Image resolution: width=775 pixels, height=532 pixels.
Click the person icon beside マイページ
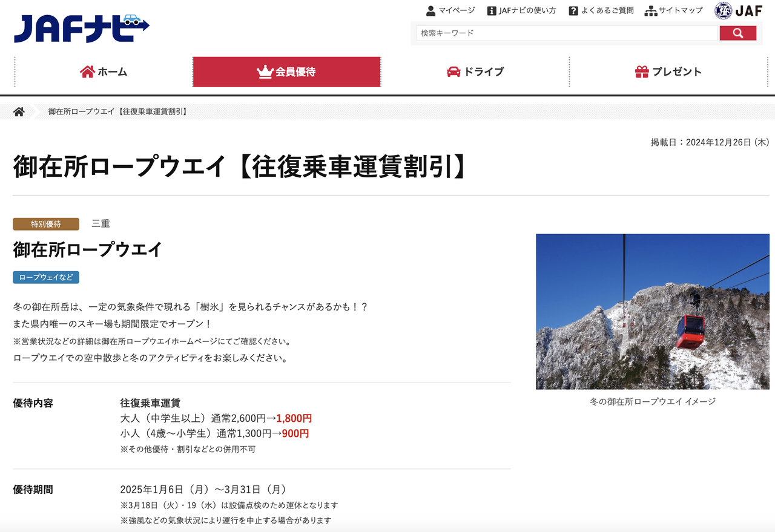point(431,11)
